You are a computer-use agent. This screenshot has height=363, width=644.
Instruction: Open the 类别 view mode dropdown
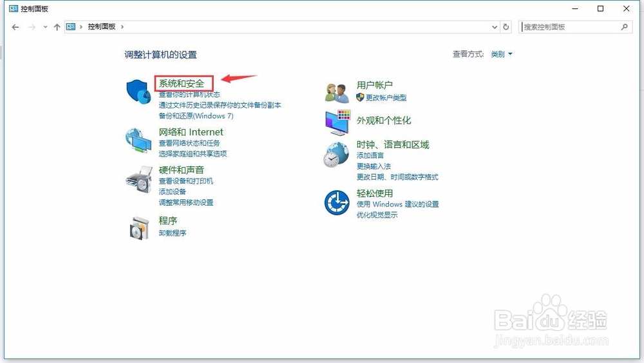(502, 54)
